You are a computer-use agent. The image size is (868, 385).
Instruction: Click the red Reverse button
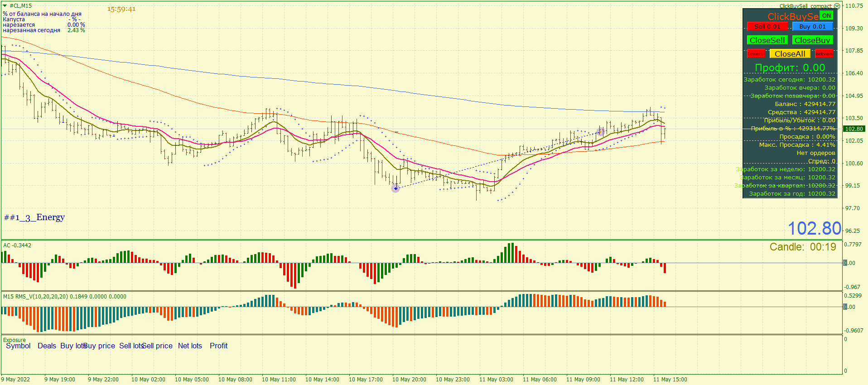(756, 54)
